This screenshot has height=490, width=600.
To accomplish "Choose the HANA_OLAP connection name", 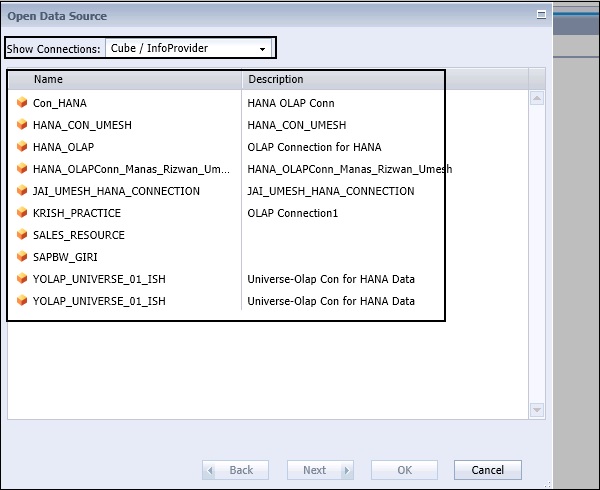I will click(x=64, y=147).
